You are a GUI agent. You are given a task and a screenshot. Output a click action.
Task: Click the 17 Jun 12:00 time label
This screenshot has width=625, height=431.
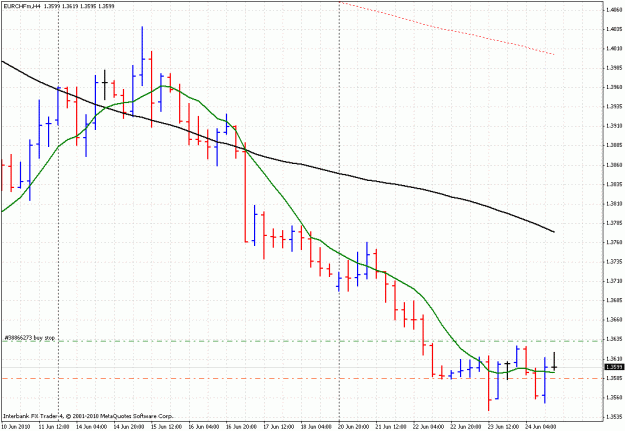(279, 427)
